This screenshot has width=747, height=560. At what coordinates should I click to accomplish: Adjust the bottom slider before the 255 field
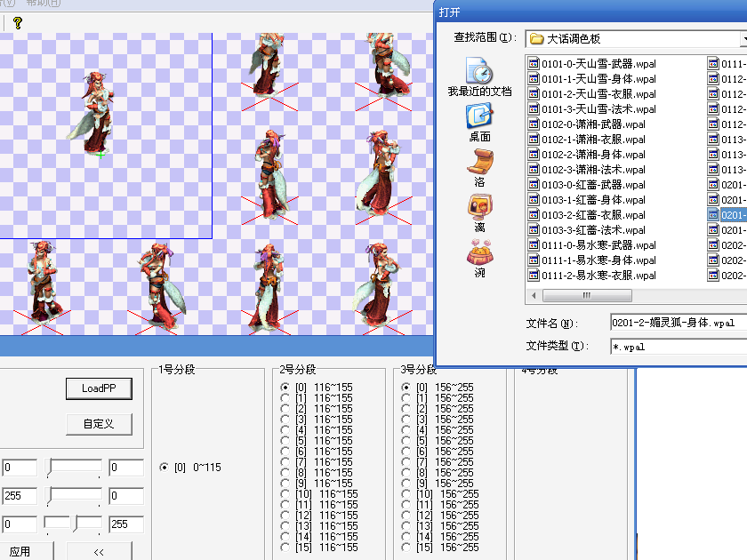pyautogui.click(x=73, y=524)
